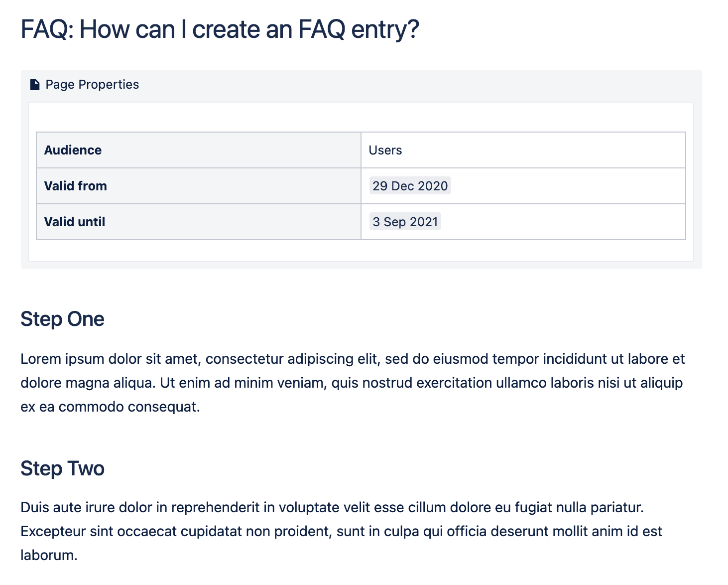Click empty cell area right of 29 Dec 2020
Viewport: 728px width, 585px height.
point(568,186)
